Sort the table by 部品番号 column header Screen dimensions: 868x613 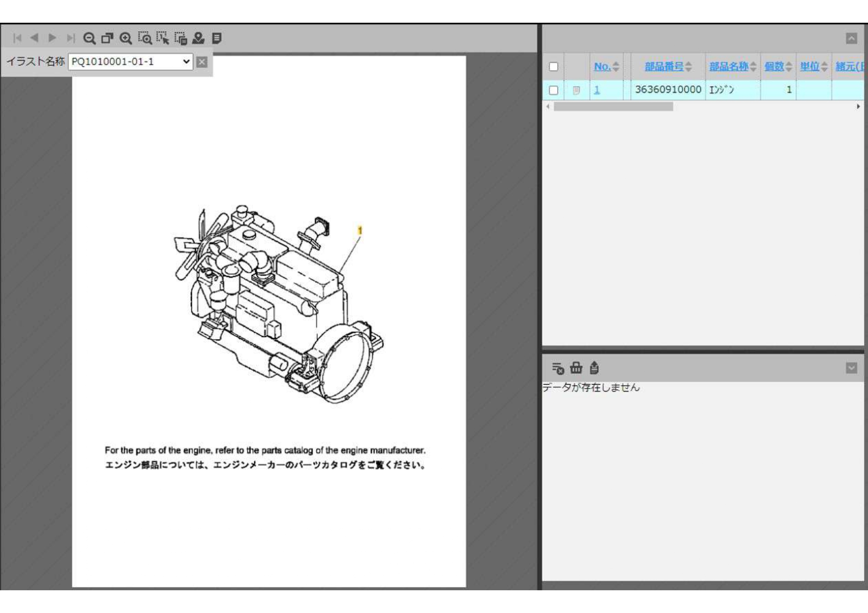[664, 67]
